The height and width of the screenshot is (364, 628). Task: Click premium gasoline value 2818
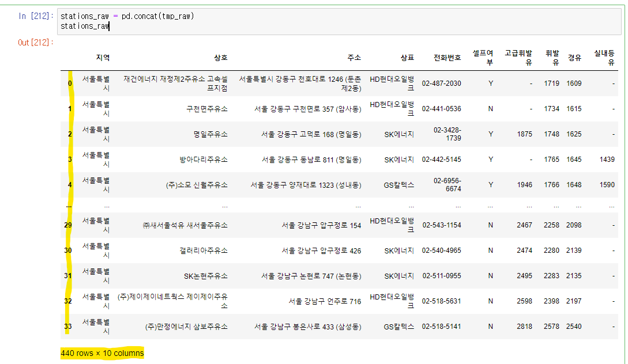525,327
